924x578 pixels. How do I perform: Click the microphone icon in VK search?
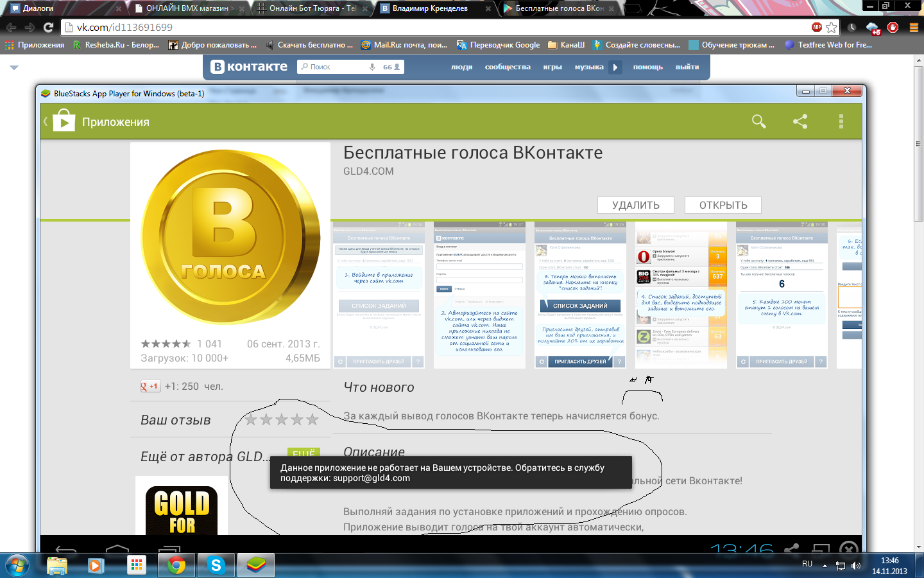coord(372,67)
